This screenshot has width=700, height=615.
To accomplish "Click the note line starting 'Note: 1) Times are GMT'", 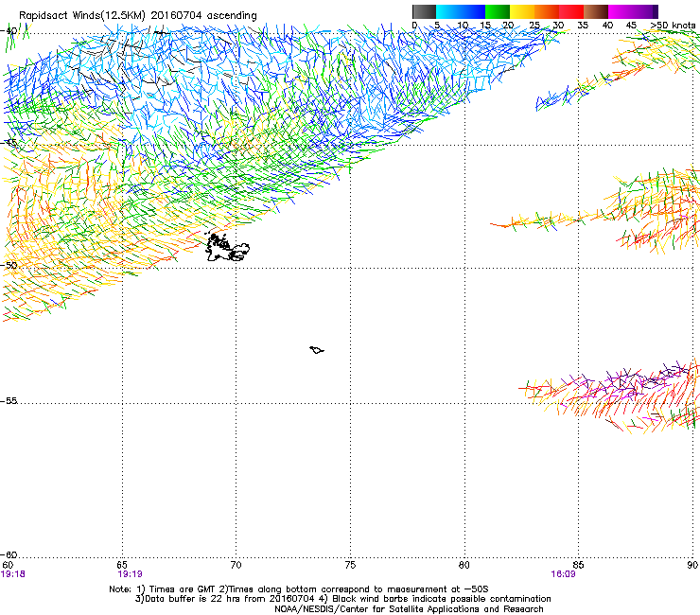I will point(299,589).
